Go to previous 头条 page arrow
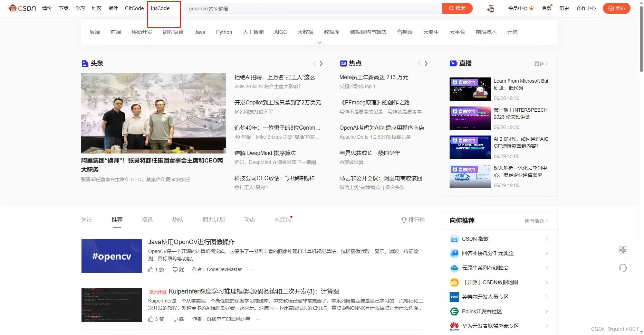This screenshot has width=644, height=335. point(314,64)
